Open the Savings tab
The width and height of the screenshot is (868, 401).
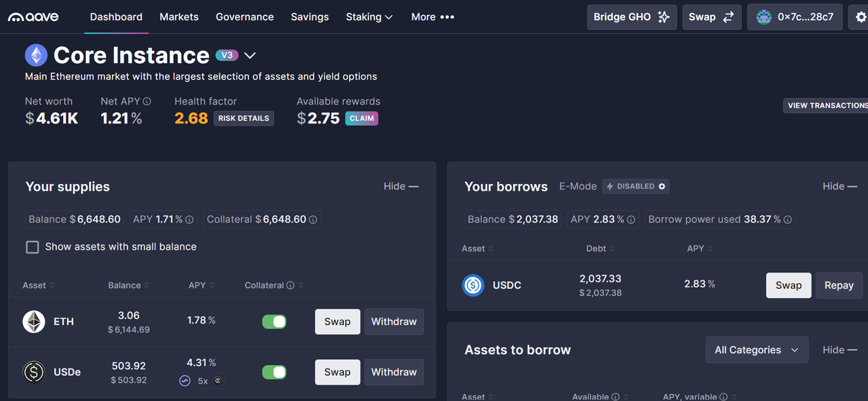click(x=309, y=17)
